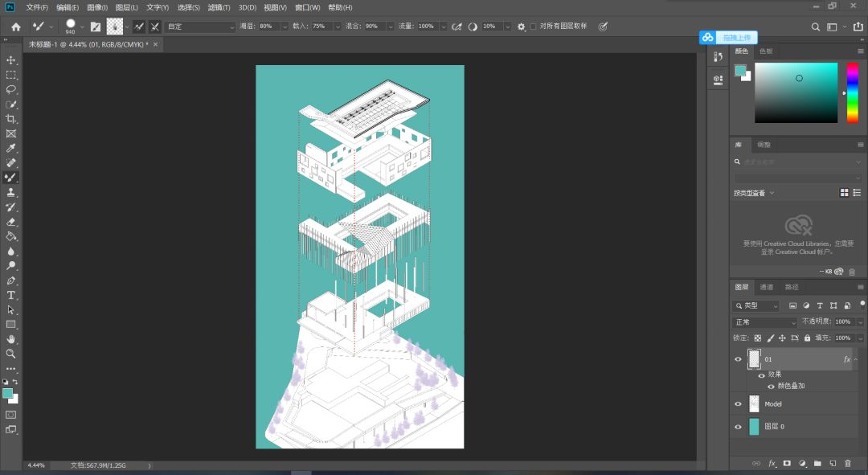Select the Move tool
868x475 pixels.
11,59
